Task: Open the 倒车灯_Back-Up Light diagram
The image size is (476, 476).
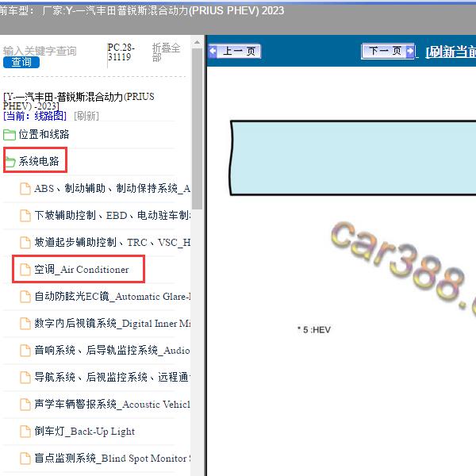Action: click(x=84, y=431)
